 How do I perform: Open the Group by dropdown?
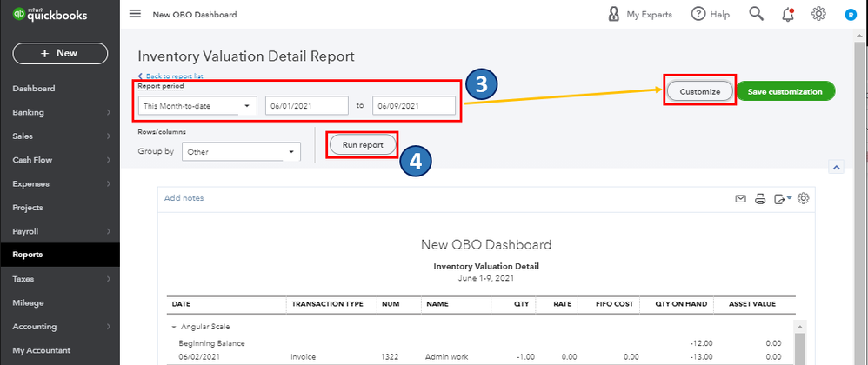point(241,151)
